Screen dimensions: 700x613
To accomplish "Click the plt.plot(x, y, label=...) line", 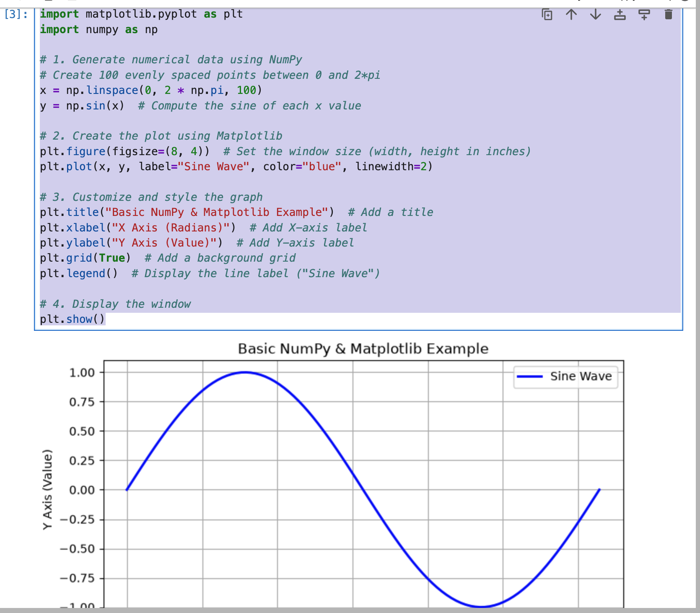I will 236,167.
